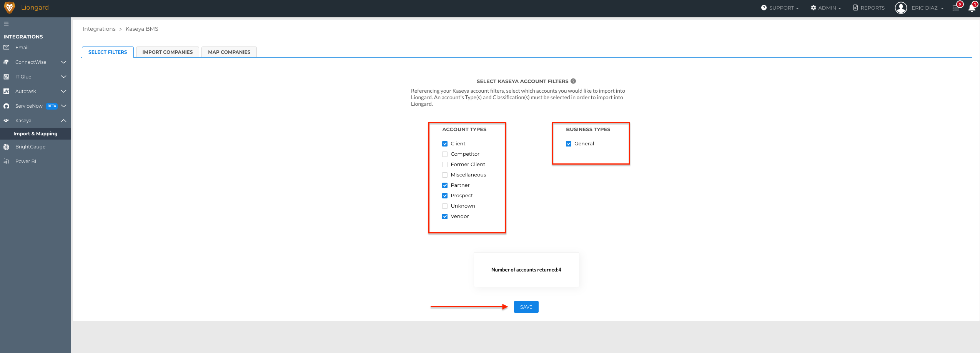Click the IT Glue sidebar icon
This screenshot has width=980, height=353.
pyautogui.click(x=6, y=77)
